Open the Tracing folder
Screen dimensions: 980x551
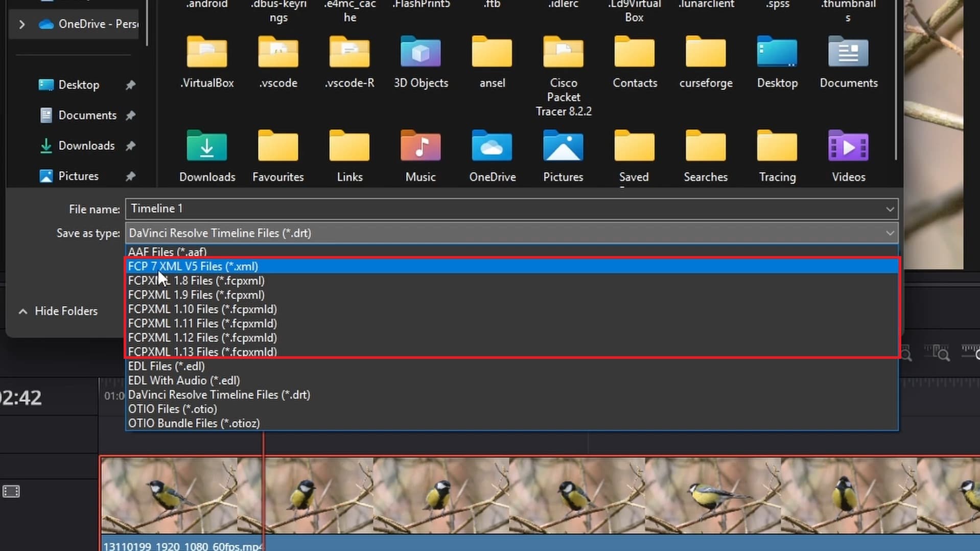(777, 156)
